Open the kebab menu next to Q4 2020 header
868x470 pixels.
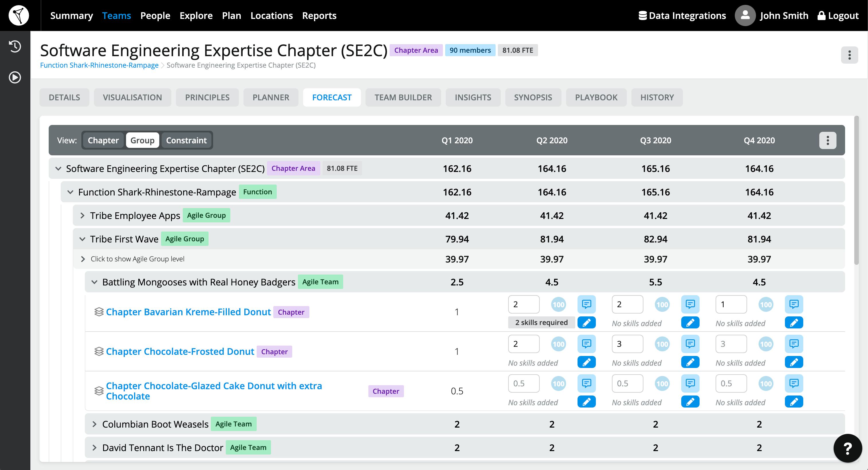point(828,140)
